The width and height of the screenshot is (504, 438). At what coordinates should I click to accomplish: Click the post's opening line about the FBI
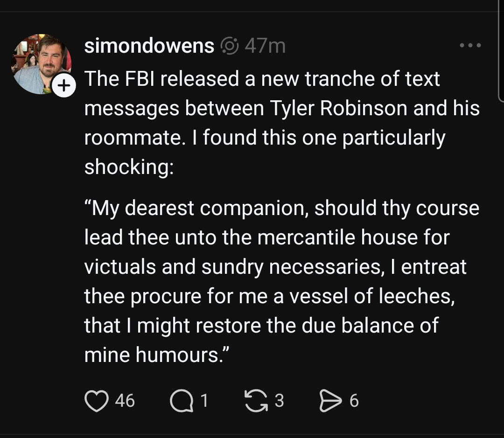261,79
